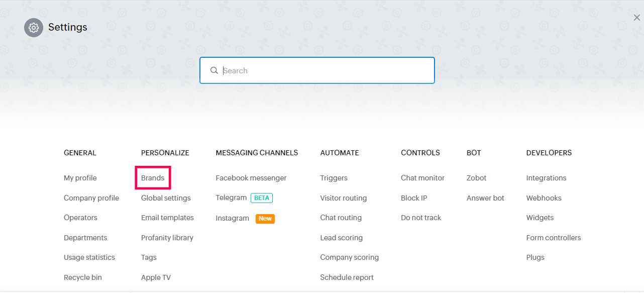Go to Visitor routing
This screenshot has width=644, height=293.
(344, 198)
